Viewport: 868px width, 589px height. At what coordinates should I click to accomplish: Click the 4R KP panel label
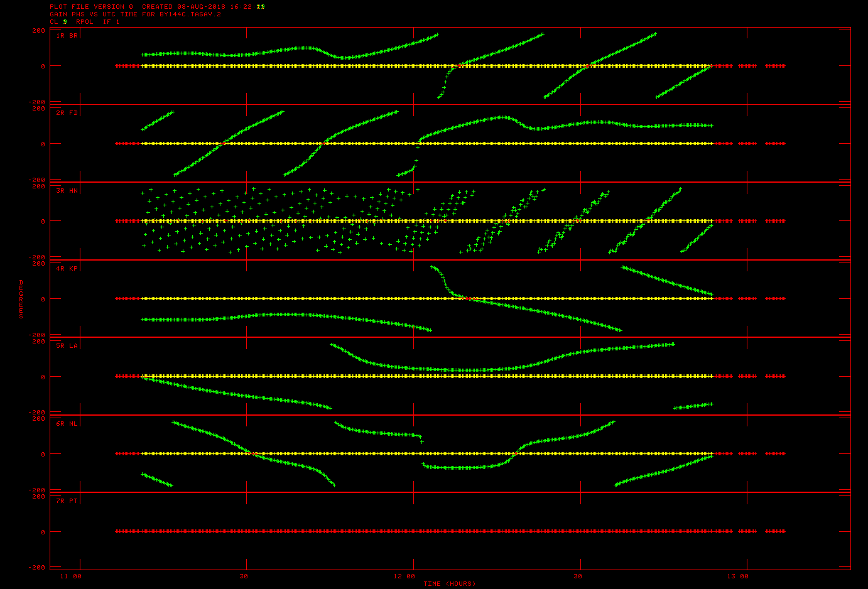[67, 268]
